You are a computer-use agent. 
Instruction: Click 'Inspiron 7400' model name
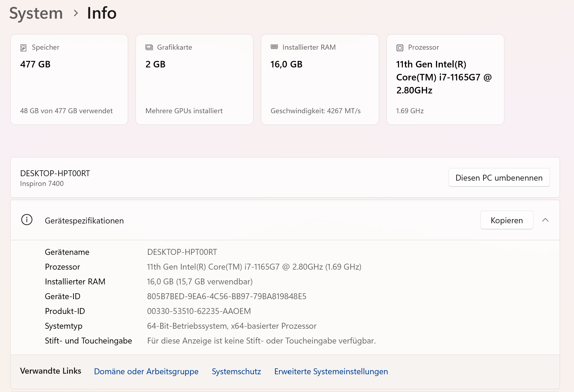(x=42, y=184)
